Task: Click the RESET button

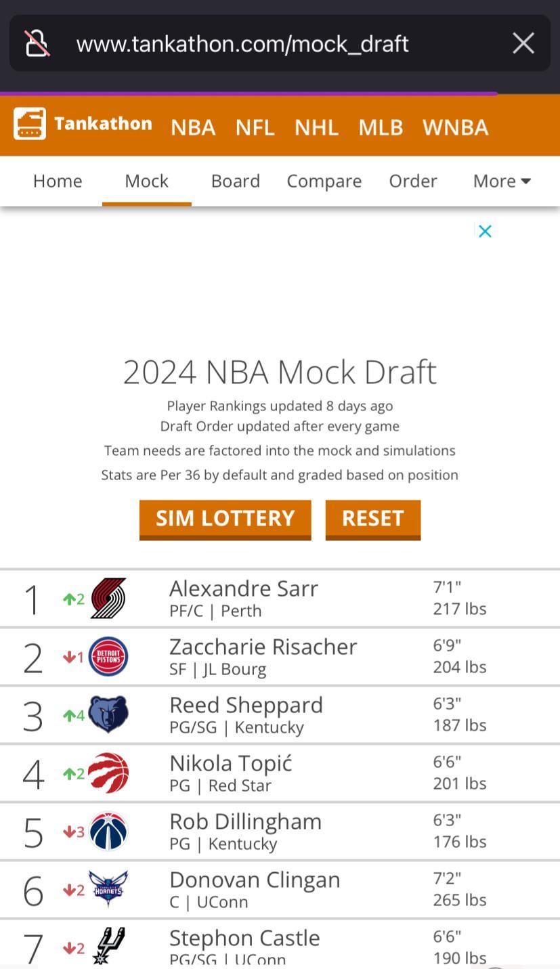Action: 373,519
